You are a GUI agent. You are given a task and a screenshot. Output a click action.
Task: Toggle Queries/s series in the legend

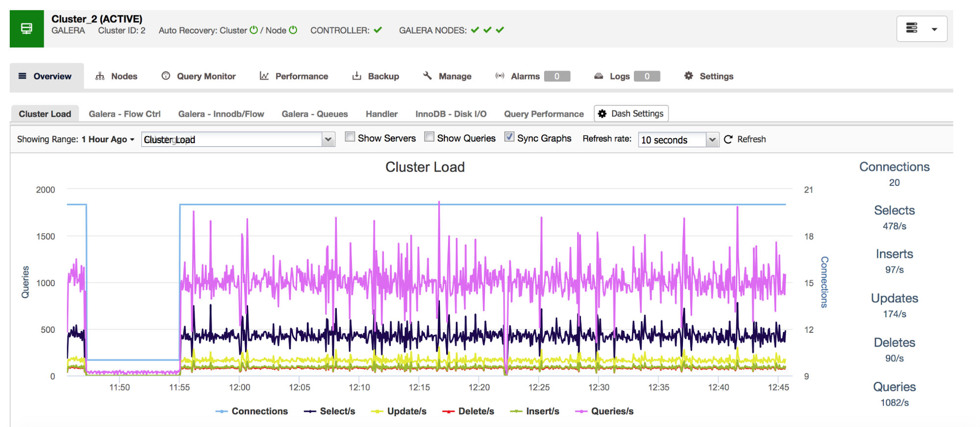604,411
